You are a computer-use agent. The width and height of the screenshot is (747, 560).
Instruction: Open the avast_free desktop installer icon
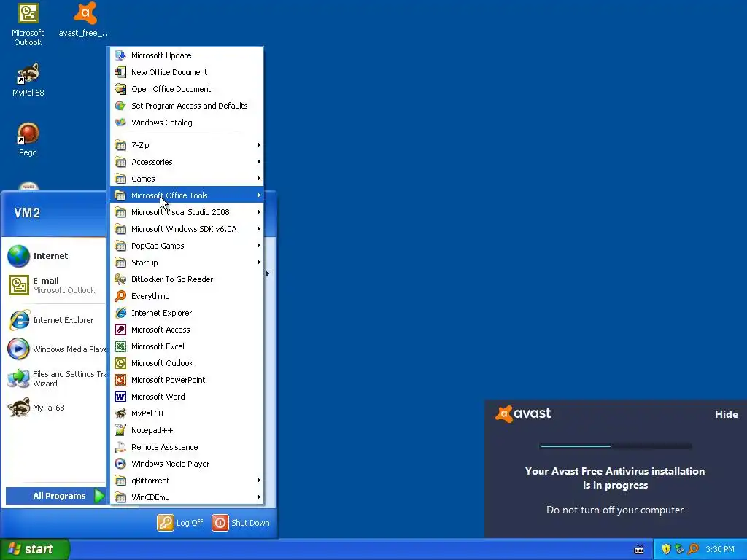[85, 19]
